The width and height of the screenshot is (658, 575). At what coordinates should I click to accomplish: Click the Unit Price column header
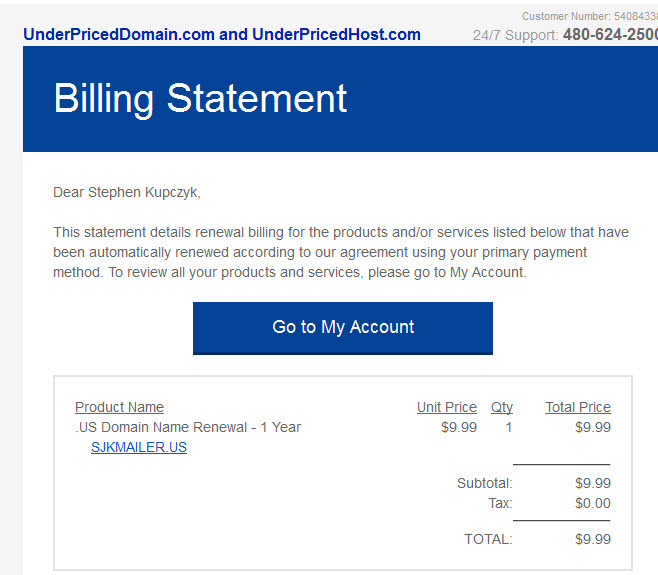(x=446, y=407)
